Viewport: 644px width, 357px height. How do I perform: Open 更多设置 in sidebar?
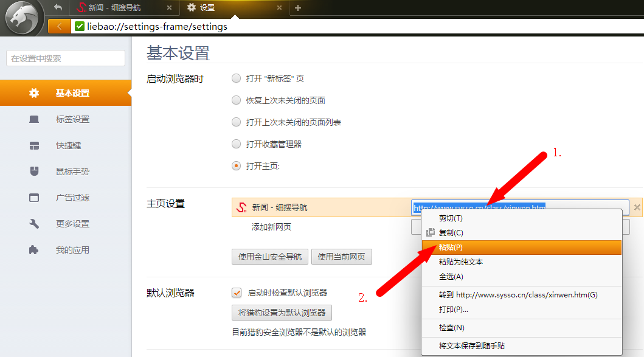[x=66, y=224]
